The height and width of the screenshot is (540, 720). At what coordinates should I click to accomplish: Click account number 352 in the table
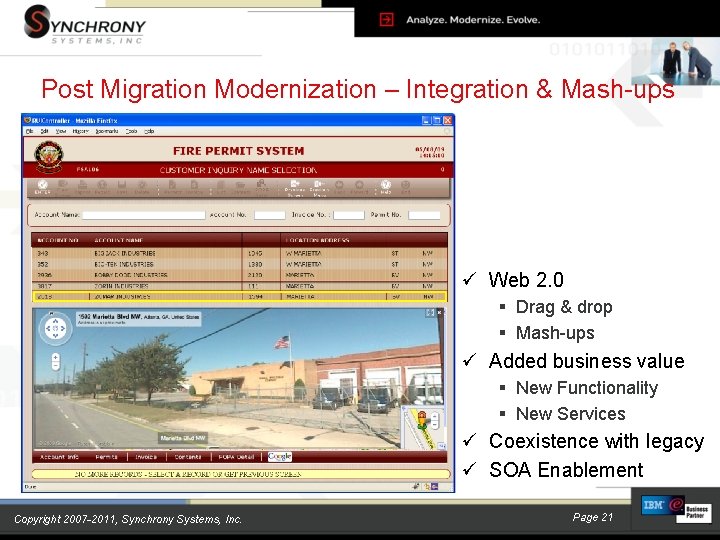click(43, 264)
